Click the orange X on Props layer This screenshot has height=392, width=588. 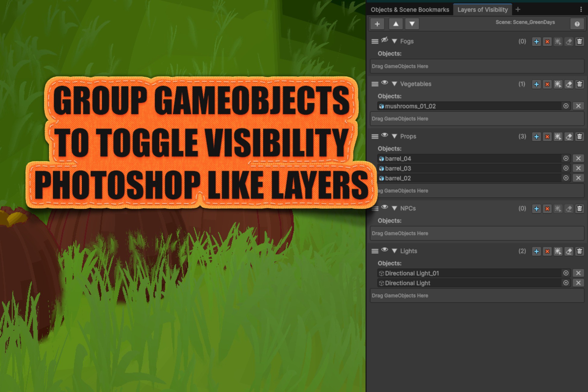tap(547, 137)
